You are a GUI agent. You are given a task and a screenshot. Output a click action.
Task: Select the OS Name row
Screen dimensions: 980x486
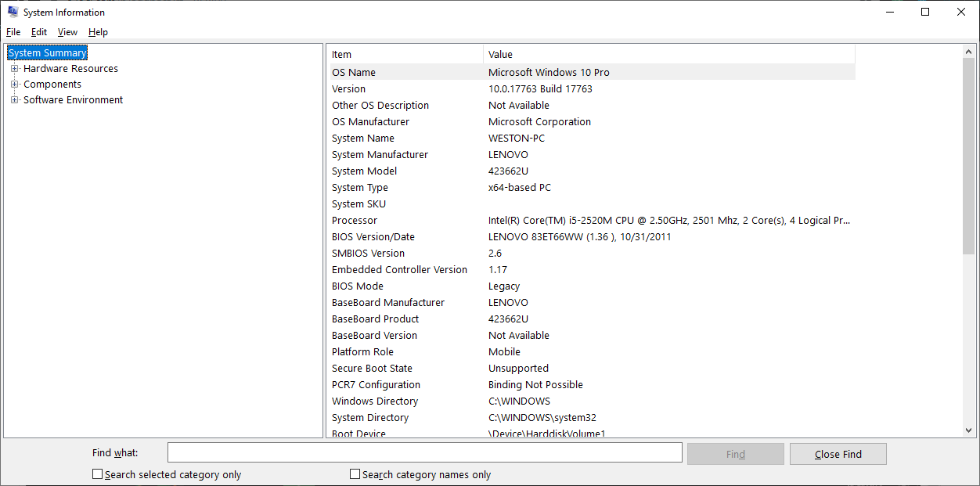click(x=591, y=72)
